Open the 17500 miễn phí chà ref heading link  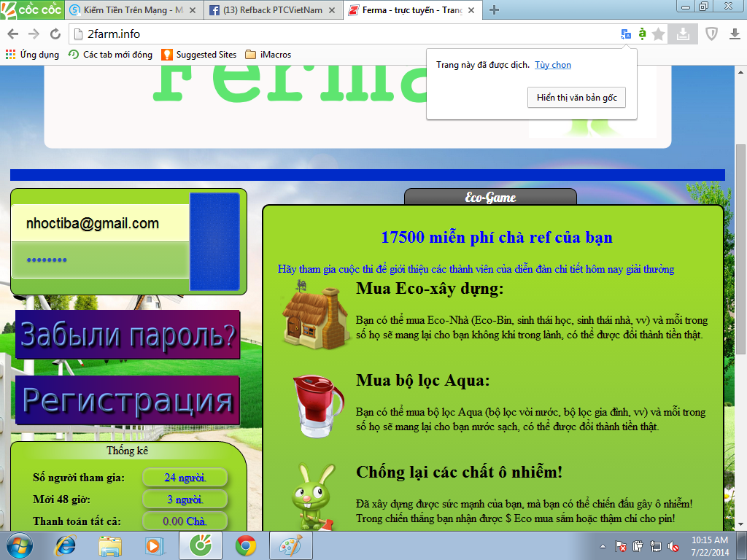[496, 237]
